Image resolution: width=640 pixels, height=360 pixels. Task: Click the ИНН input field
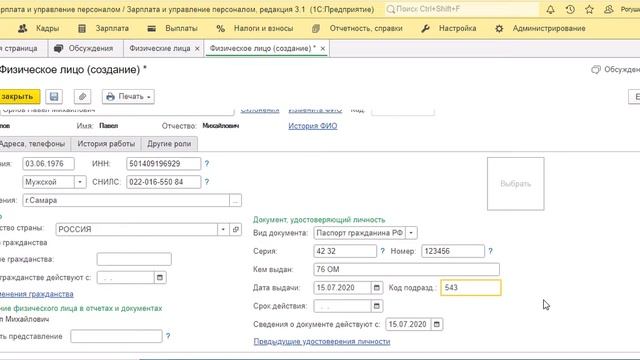(164, 164)
